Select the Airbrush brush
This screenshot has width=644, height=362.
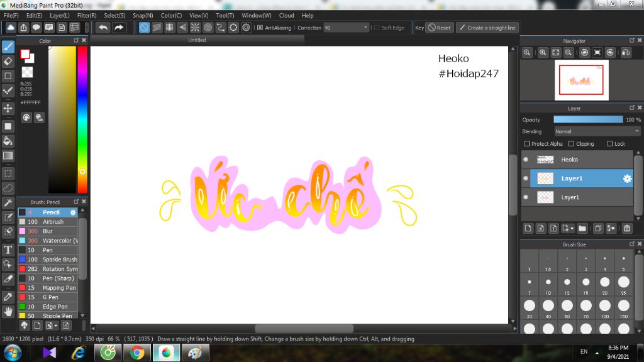click(x=48, y=222)
